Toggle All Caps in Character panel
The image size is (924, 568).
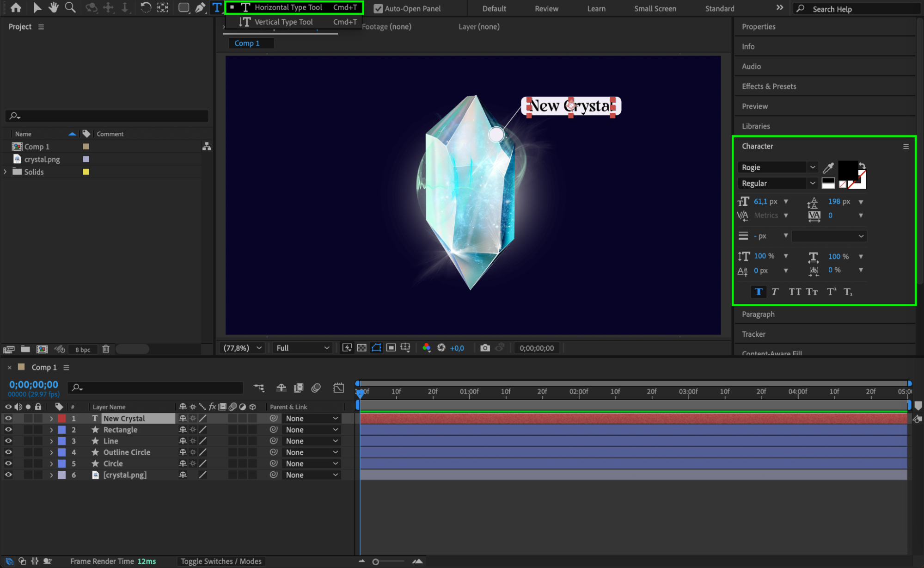coord(795,292)
